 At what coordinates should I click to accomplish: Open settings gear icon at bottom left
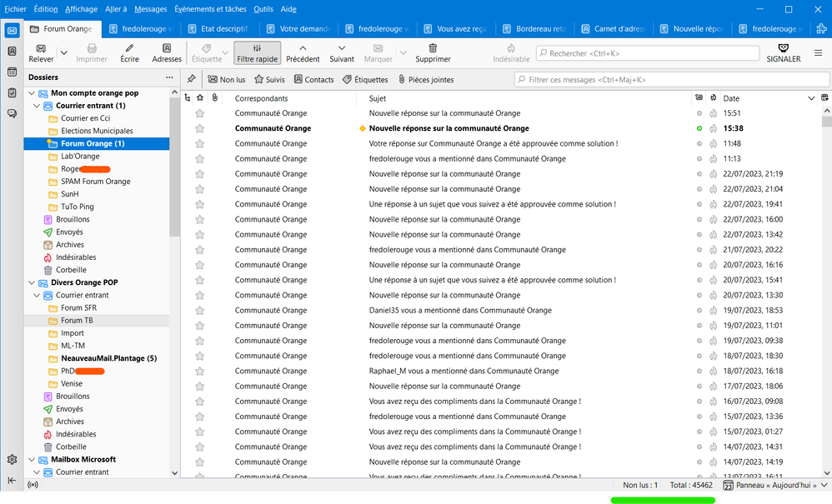click(x=12, y=460)
